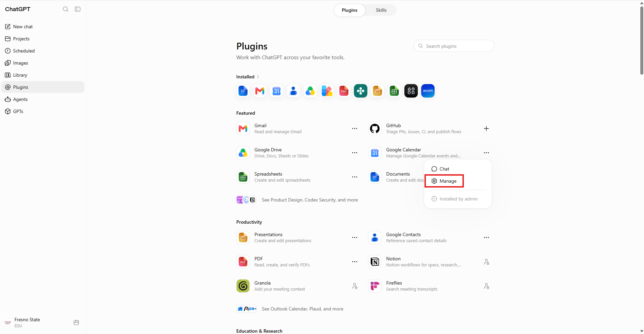Open Library in the sidebar

point(43,75)
